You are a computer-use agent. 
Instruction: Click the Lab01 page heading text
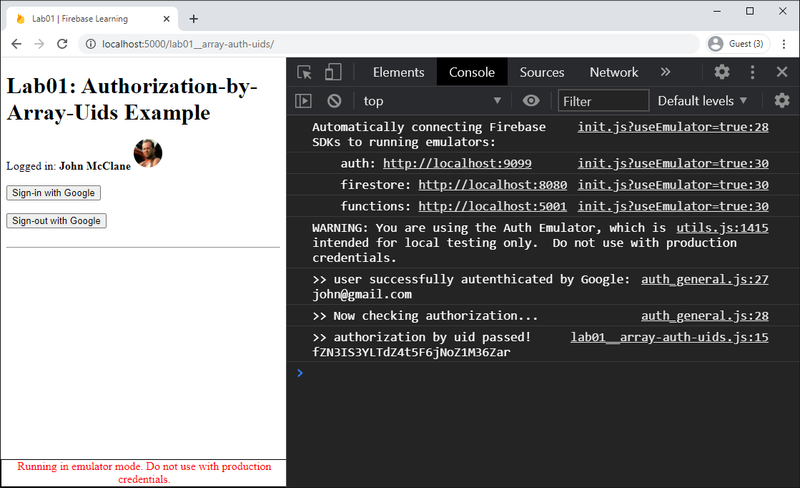coord(132,100)
